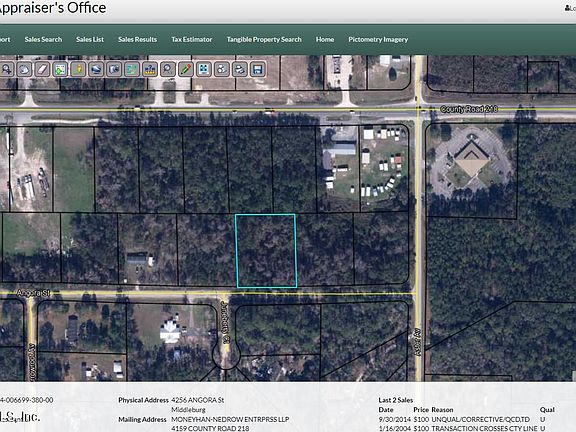
Task: Go to Sales Results page
Action: coord(137,39)
